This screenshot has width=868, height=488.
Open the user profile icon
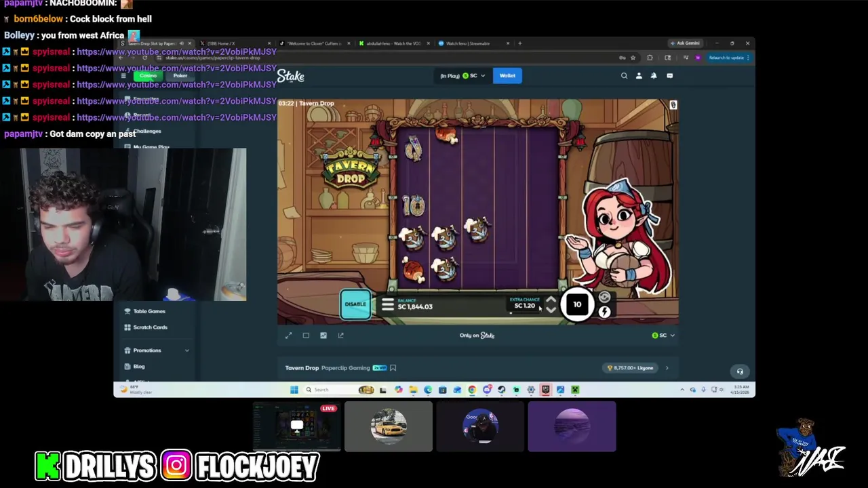639,76
